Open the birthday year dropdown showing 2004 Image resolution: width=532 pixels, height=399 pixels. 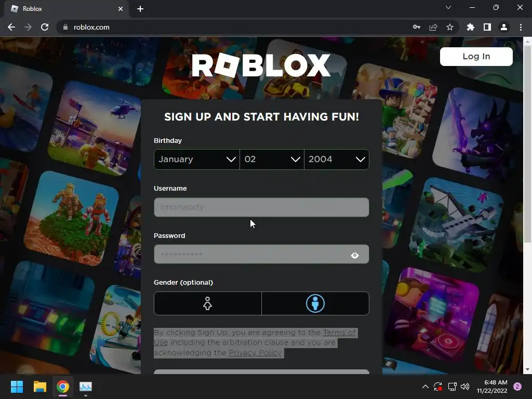[337, 159]
